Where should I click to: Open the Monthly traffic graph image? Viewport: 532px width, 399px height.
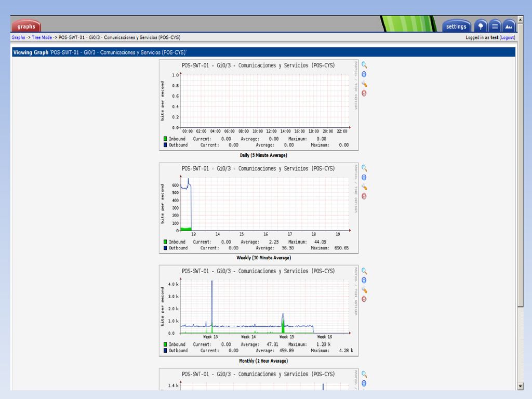tap(259, 311)
